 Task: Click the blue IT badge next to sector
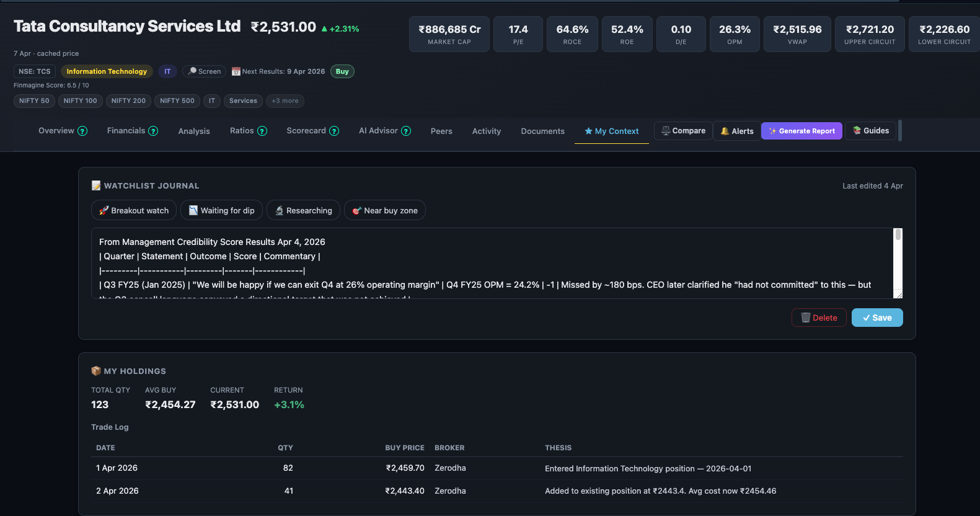coord(167,71)
